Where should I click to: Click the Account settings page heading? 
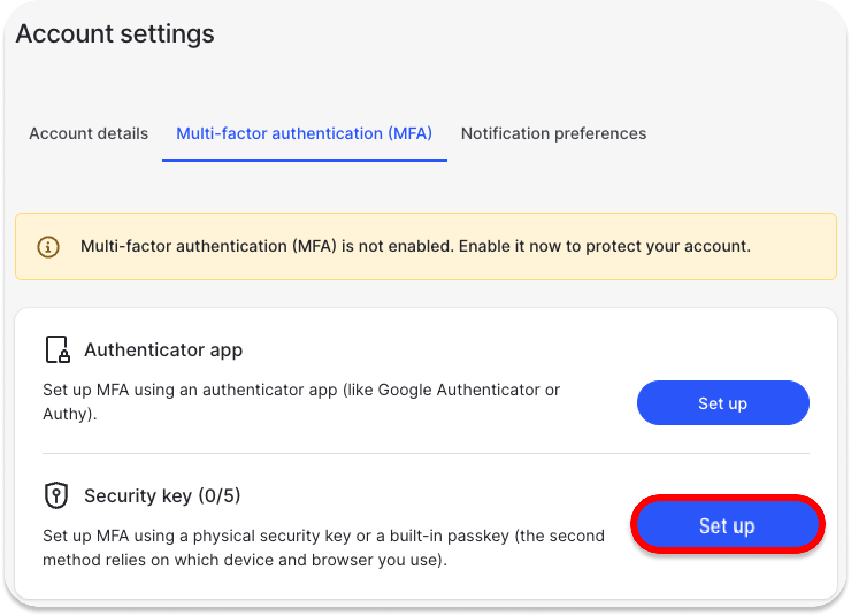[115, 33]
